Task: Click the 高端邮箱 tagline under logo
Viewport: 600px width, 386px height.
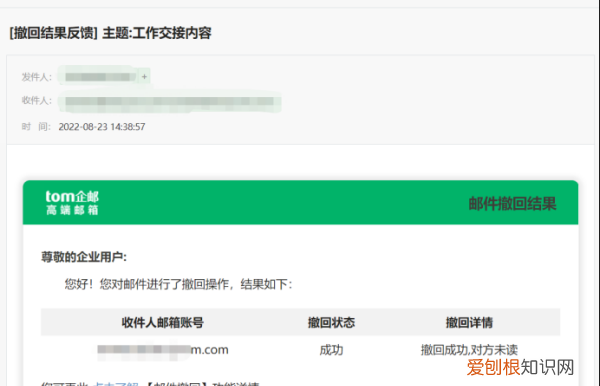Action: pyautogui.click(x=72, y=210)
